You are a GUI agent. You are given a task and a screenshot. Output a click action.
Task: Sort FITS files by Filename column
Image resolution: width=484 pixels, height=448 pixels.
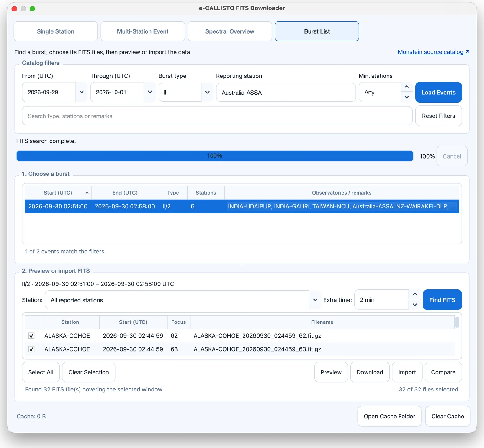322,322
